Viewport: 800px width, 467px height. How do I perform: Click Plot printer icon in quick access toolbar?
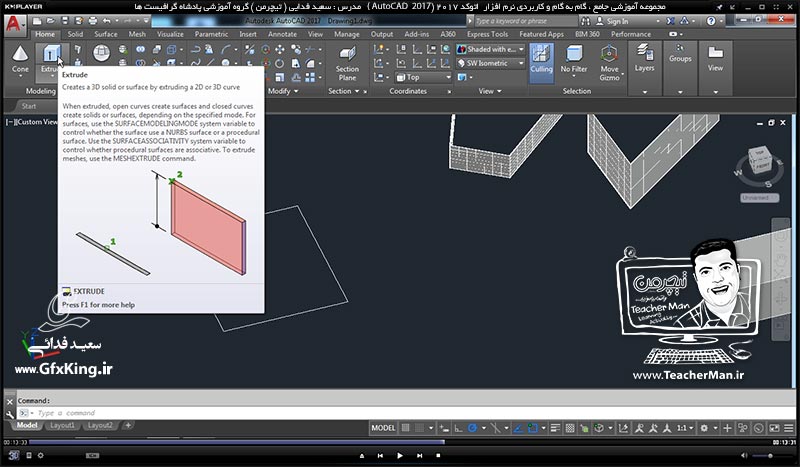92,21
